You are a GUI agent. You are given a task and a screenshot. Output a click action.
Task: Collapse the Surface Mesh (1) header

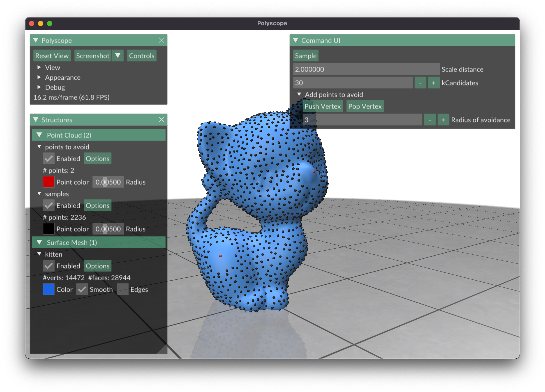pyautogui.click(x=39, y=242)
